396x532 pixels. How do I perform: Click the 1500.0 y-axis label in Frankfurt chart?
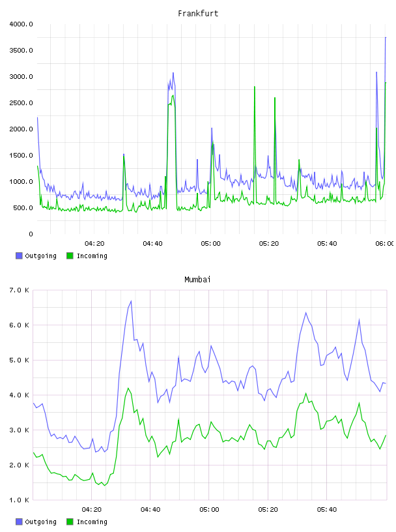[x=21, y=155]
